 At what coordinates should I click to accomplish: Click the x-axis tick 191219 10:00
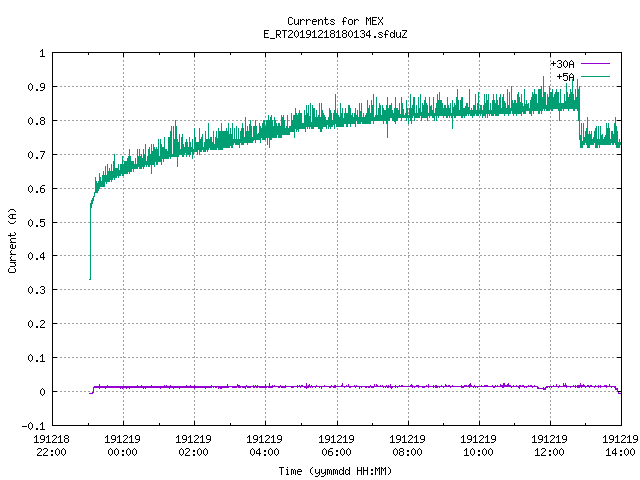click(x=478, y=445)
